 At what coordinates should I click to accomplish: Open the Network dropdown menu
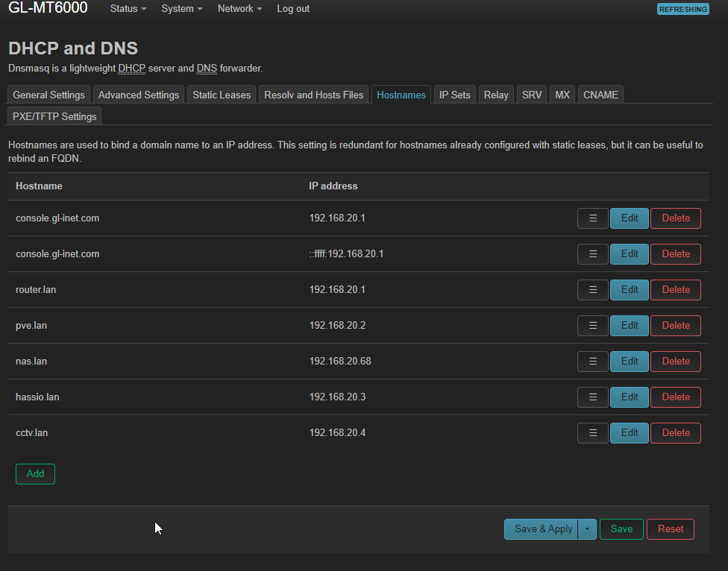(239, 9)
